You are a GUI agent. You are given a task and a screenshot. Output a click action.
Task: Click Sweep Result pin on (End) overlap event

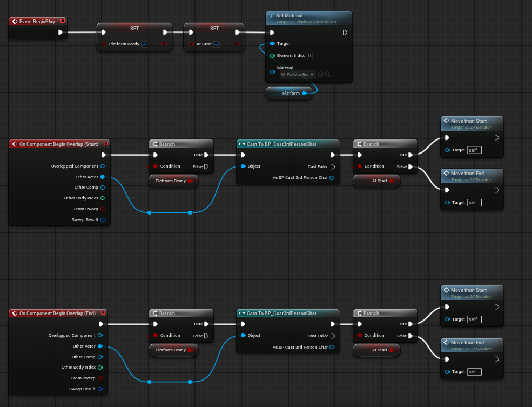tap(100, 389)
